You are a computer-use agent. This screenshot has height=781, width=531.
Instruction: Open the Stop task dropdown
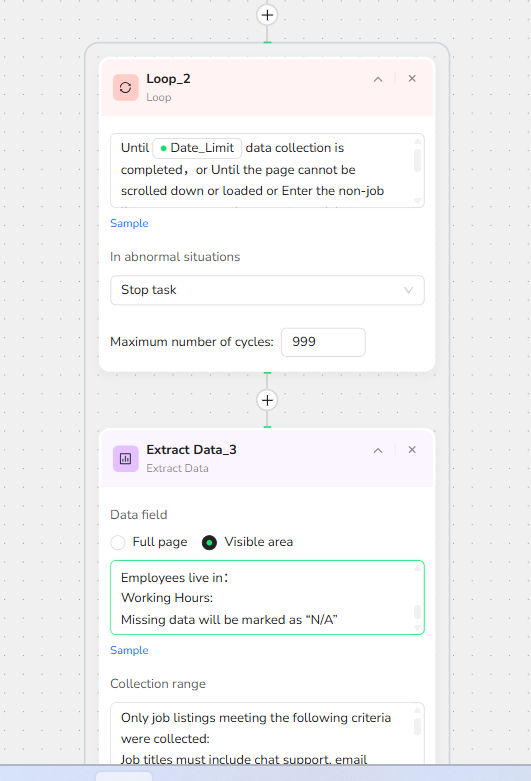coord(267,290)
